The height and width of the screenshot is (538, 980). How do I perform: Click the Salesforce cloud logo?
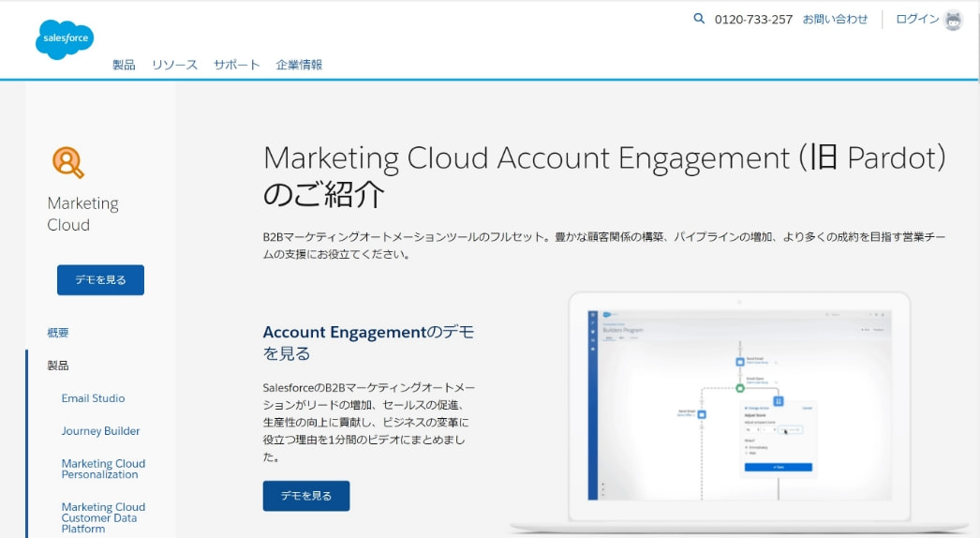pos(65,39)
